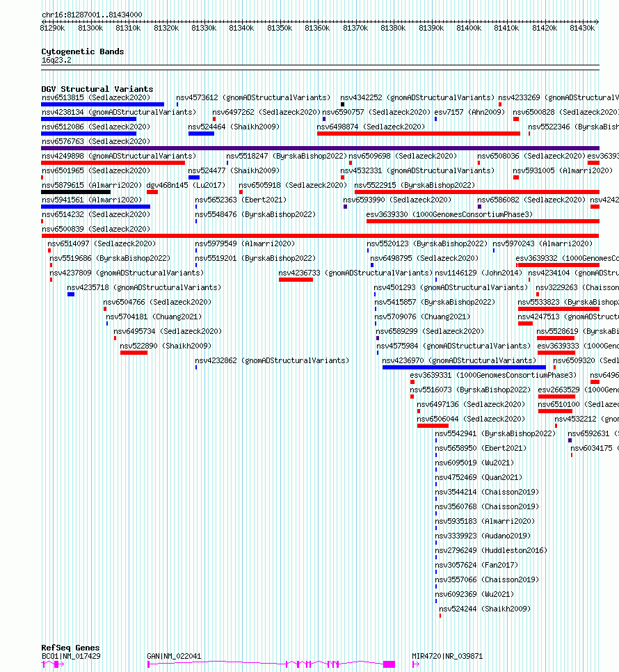Screen dimensions: 619x672
Task: Select the nsv6576763 (Sedlazeck2020) label
Action: pos(96,141)
